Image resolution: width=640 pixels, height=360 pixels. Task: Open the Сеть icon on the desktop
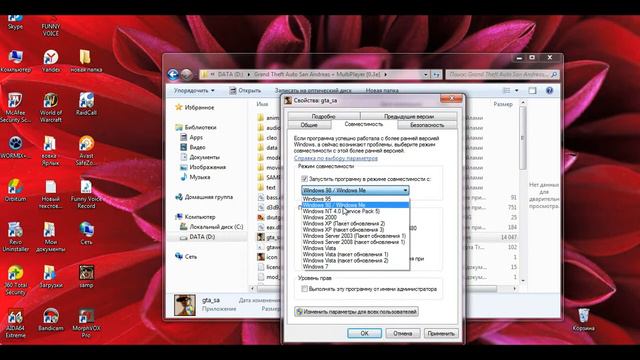click(86, 233)
